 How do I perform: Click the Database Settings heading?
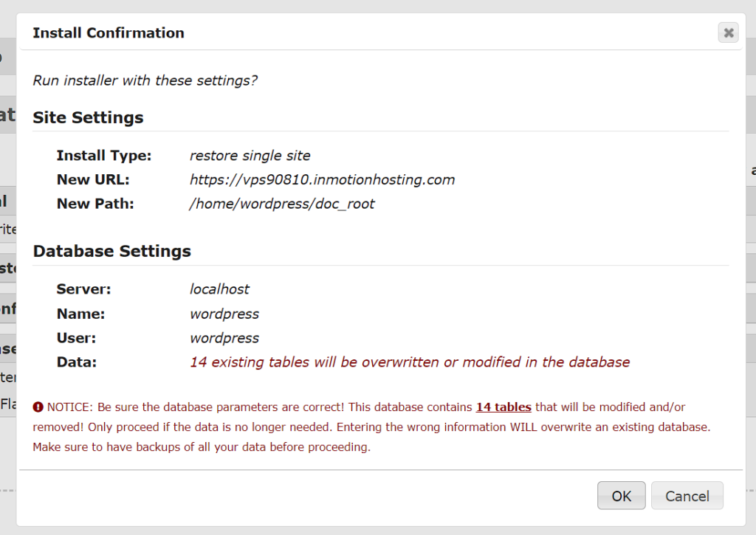(x=111, y=251)
